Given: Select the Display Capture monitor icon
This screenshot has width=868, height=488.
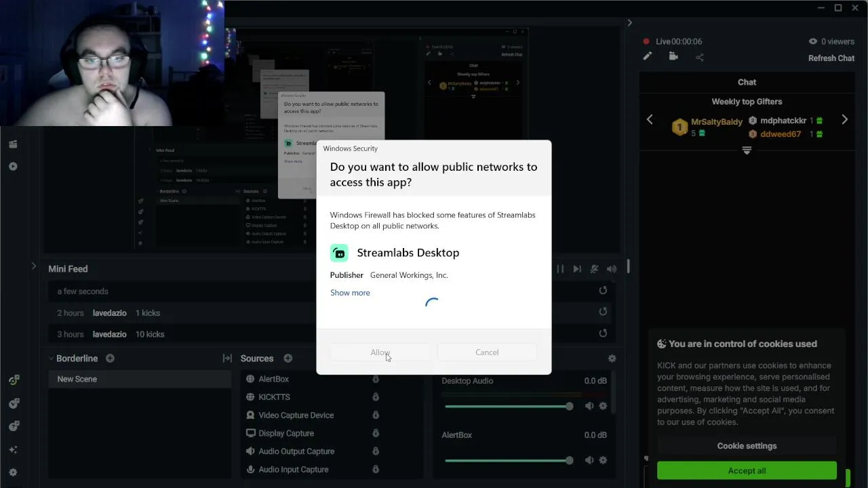Looking at the screenshot, I should tap(250, 433).
